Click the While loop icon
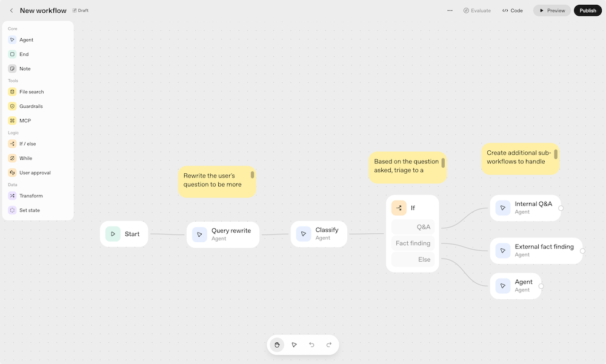 (x=12, y=158)
